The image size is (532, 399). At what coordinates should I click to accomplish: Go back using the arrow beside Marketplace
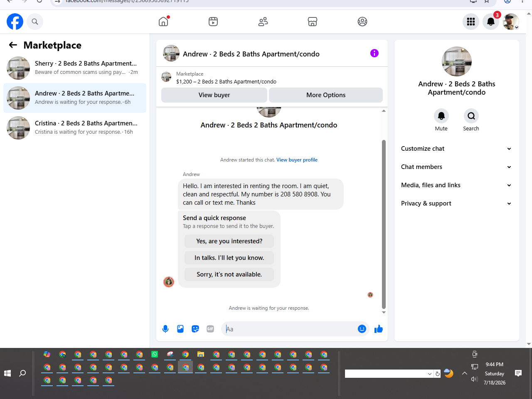click(13, 45)
